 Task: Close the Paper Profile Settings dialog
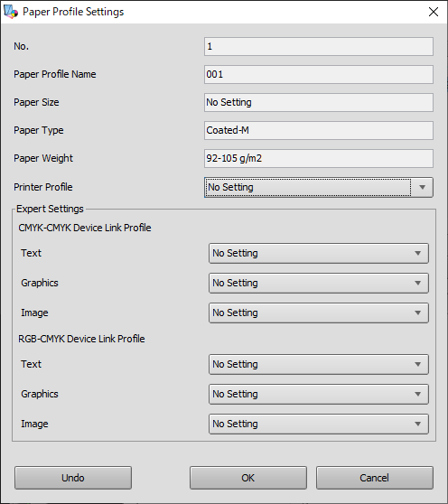click(x=434, y=12)
